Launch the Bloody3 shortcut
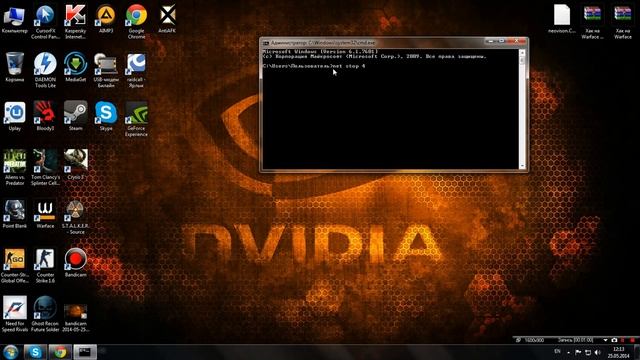Screen dimensions: 640x360 (45, 117)
